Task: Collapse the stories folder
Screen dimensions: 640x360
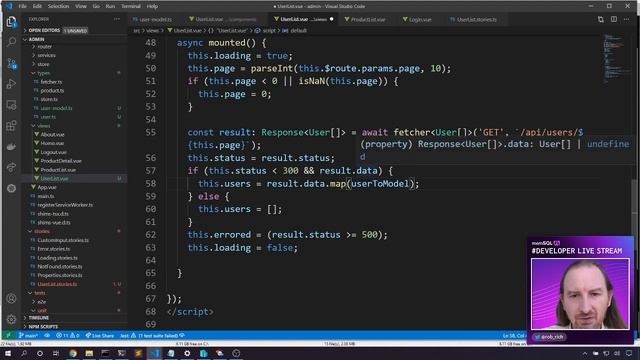Action: click(42, 231)
